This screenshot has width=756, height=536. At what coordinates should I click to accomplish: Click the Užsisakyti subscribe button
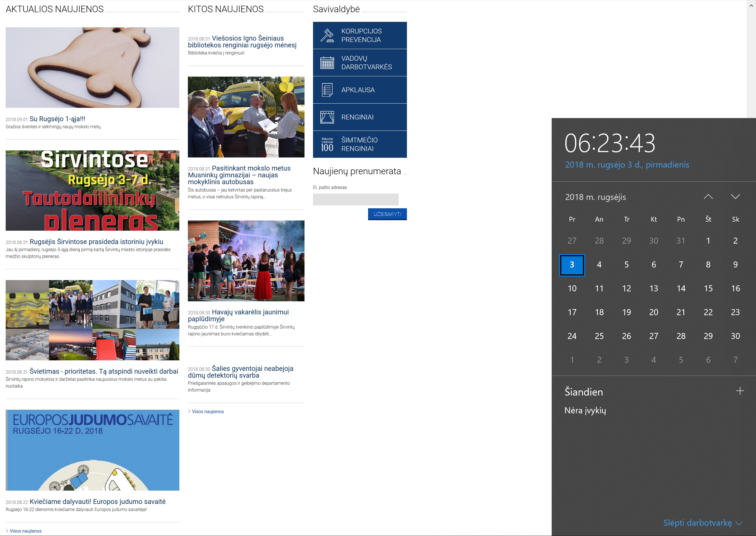click(387, 214)
